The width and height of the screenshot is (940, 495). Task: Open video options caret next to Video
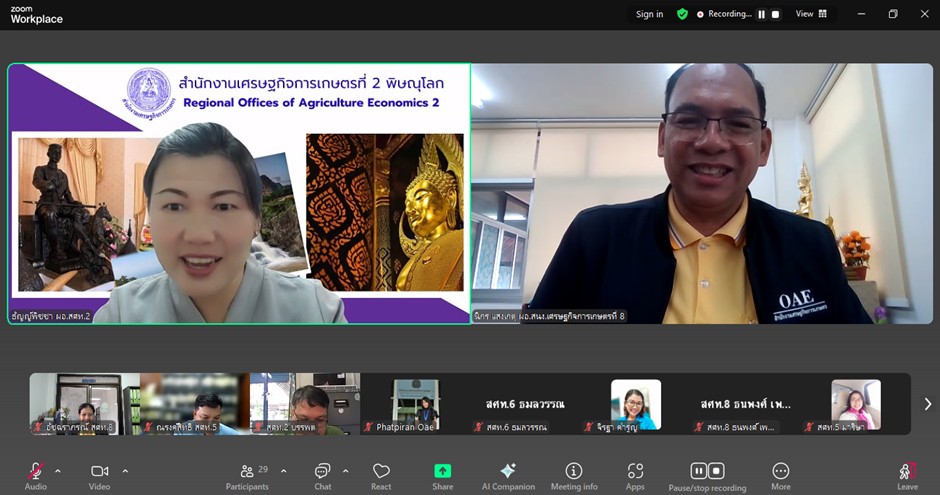(125, 470)
